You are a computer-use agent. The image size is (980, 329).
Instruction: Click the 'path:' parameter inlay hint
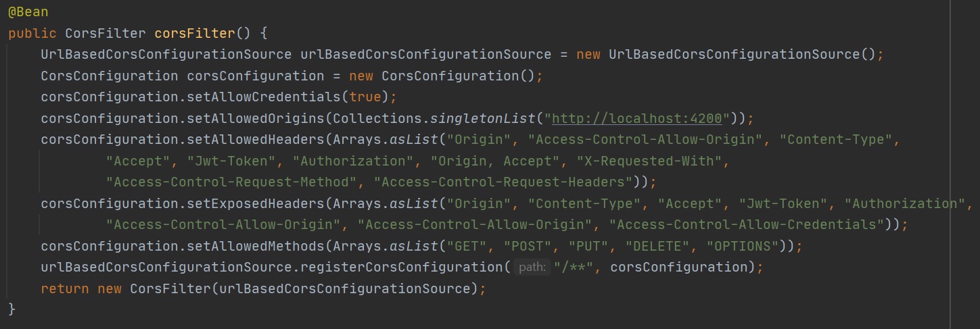(x=532, y=268)
